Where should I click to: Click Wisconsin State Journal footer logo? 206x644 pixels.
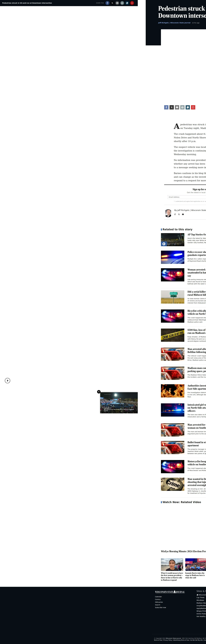tap(170, 592)
